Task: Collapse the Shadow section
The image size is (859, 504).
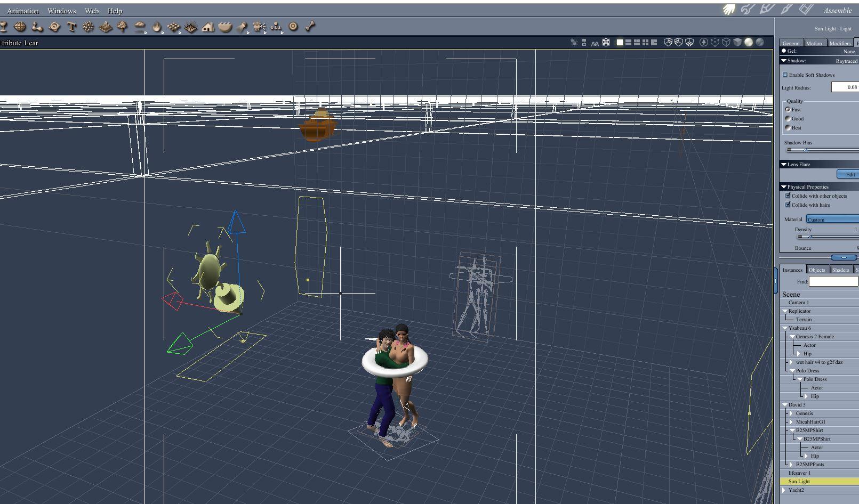Action: 784,61
